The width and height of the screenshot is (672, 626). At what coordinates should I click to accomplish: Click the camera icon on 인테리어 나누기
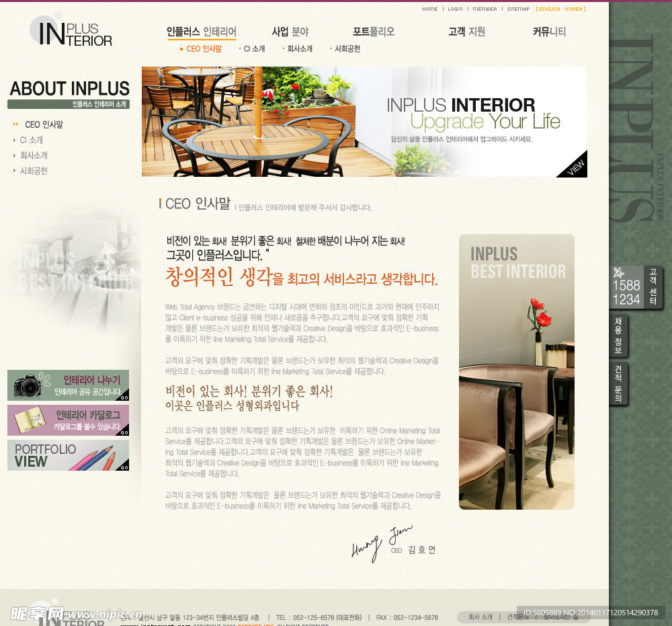pos(28,385)
